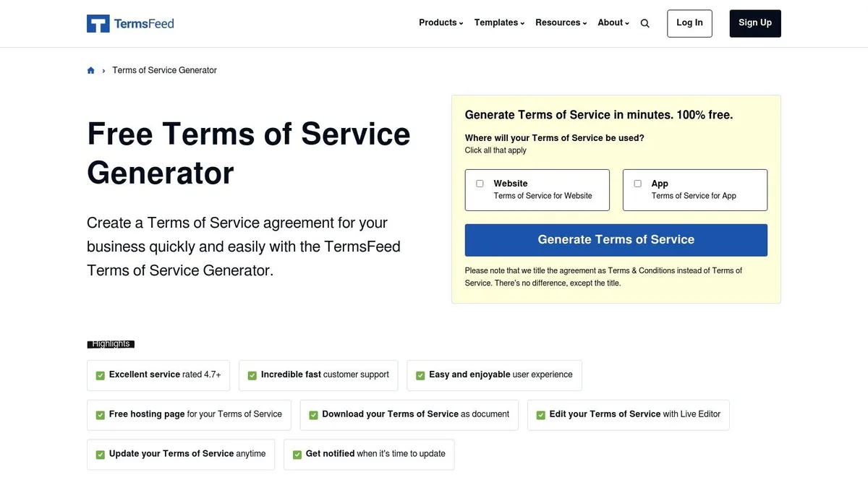Viewport: 868px width, 488px height.
Task: Click the green check beside Edit your Terms
Action: [x=540, y=415]
